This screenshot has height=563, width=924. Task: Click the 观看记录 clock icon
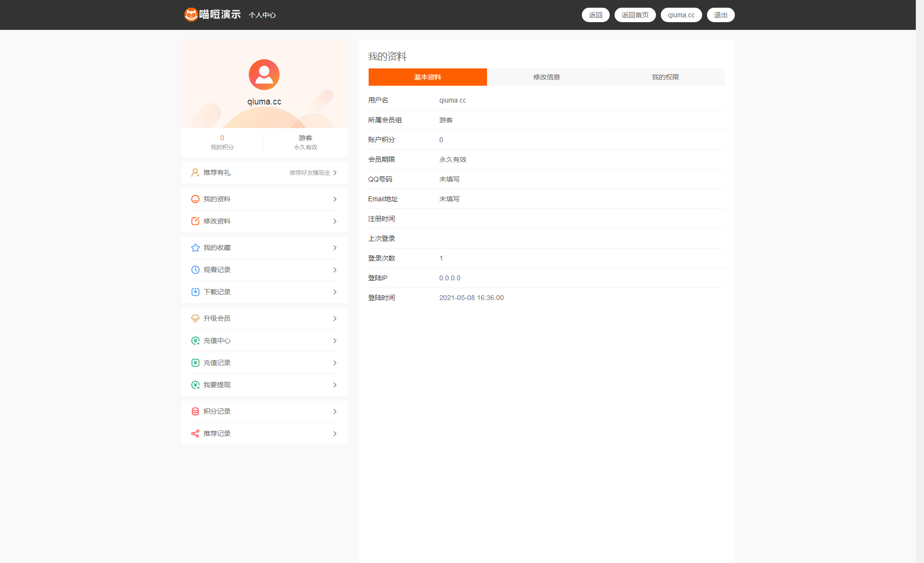point(195,270)
